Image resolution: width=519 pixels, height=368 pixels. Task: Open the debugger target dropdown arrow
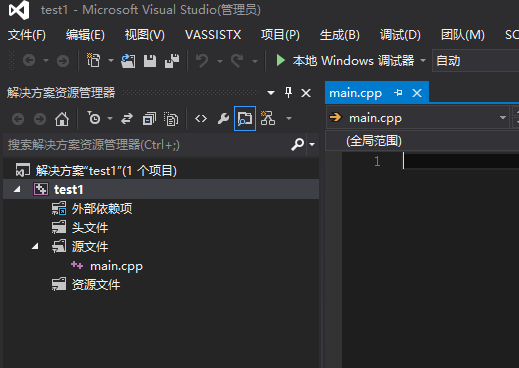point(423,61)
